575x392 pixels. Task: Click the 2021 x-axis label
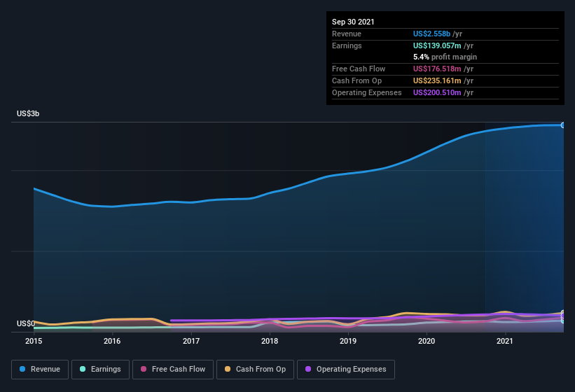(x=505, y=341)
